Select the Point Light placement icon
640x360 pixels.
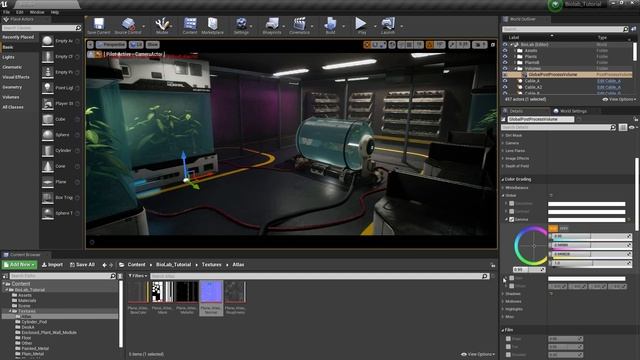(x=48, y=88)
